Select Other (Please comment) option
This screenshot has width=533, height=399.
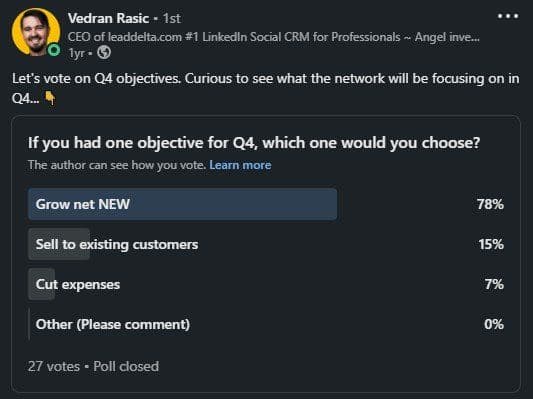click(x=266, y=324)
